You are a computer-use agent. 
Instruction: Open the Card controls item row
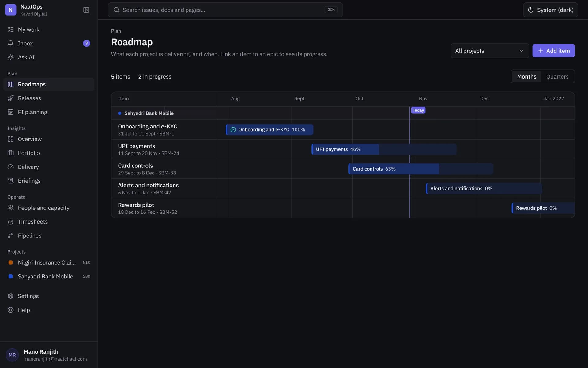click(x=164, y=169)
